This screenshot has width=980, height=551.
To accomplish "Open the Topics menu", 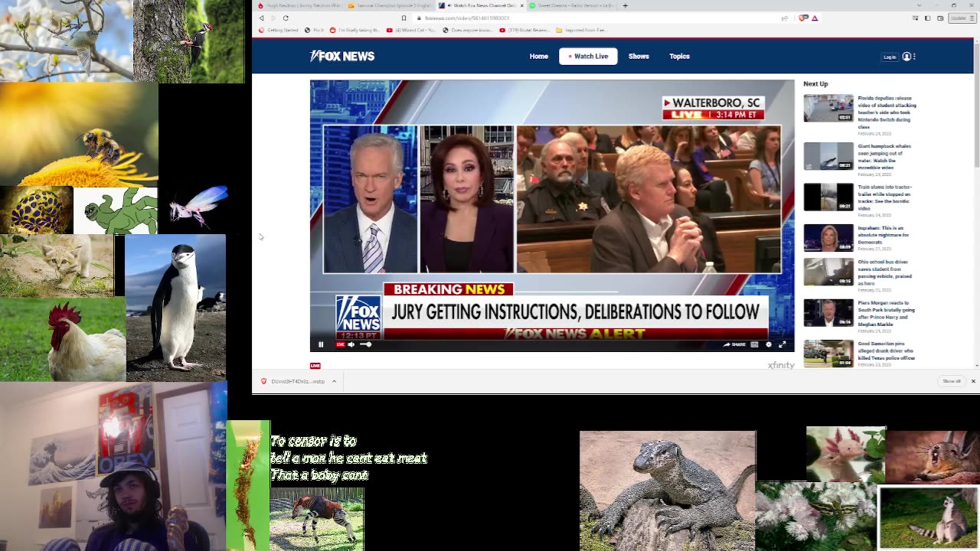I will (x=679, y=56).
